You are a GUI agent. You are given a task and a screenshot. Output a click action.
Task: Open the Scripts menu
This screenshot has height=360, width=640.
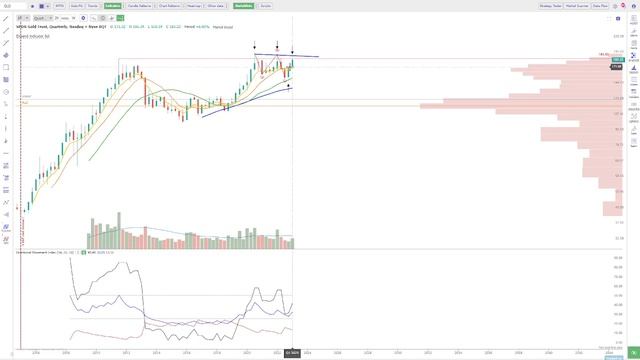(265, 6)
